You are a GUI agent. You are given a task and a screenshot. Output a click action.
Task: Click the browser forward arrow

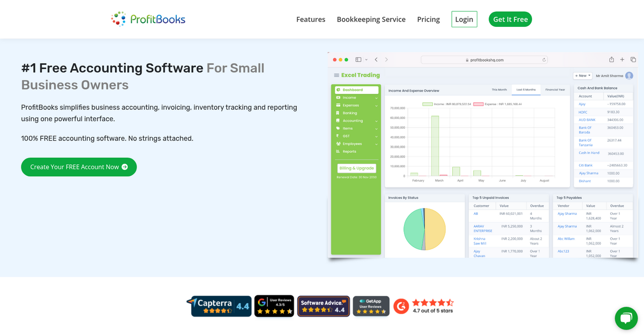click(386, 59)
